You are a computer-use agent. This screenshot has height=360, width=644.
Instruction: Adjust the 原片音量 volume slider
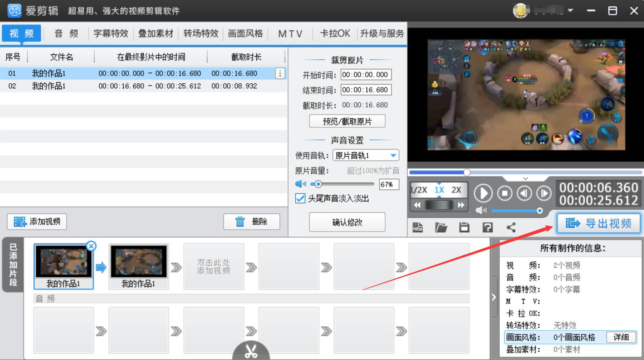342,184
